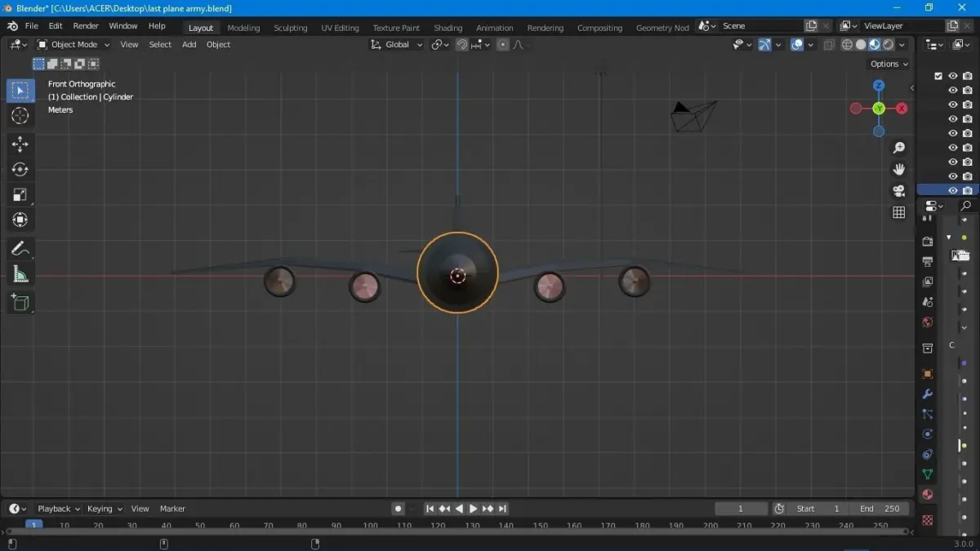Open Object properties tab
980x551 pixels.
[928, 374]
